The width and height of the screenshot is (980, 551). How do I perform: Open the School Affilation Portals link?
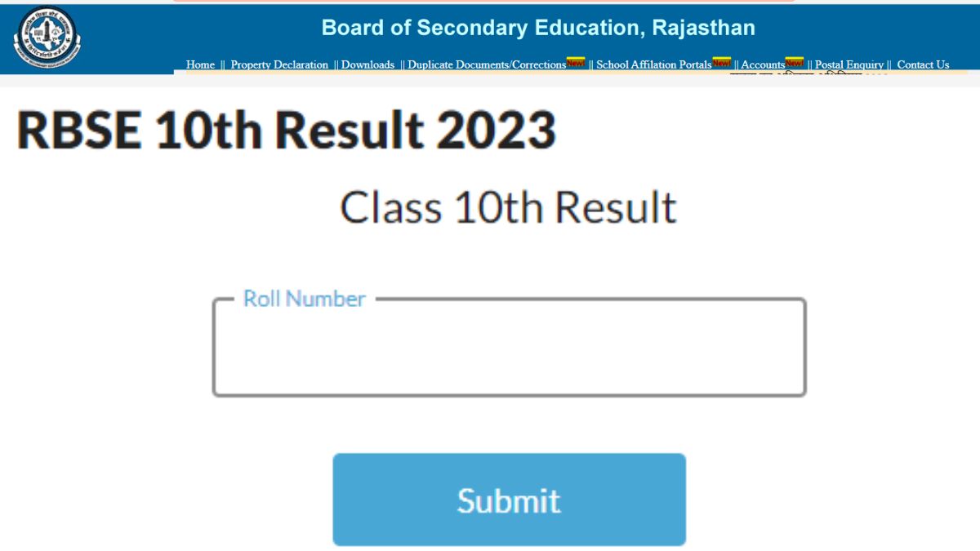click(x=653, y=64)
